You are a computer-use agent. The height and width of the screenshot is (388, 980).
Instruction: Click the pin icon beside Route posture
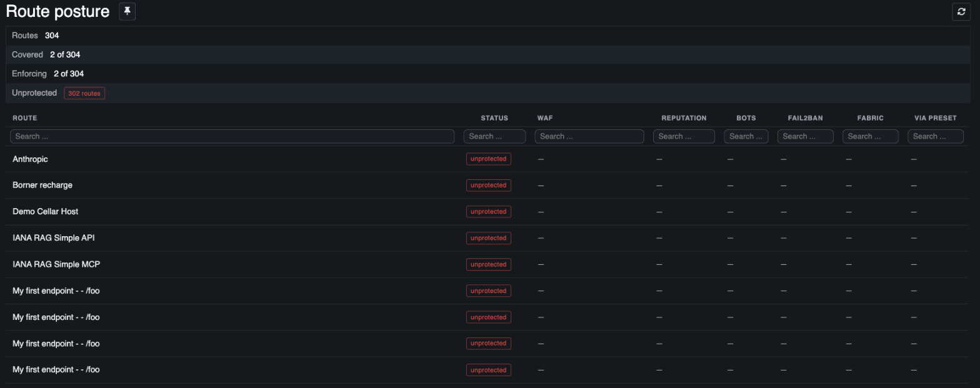tap(127, 11)
